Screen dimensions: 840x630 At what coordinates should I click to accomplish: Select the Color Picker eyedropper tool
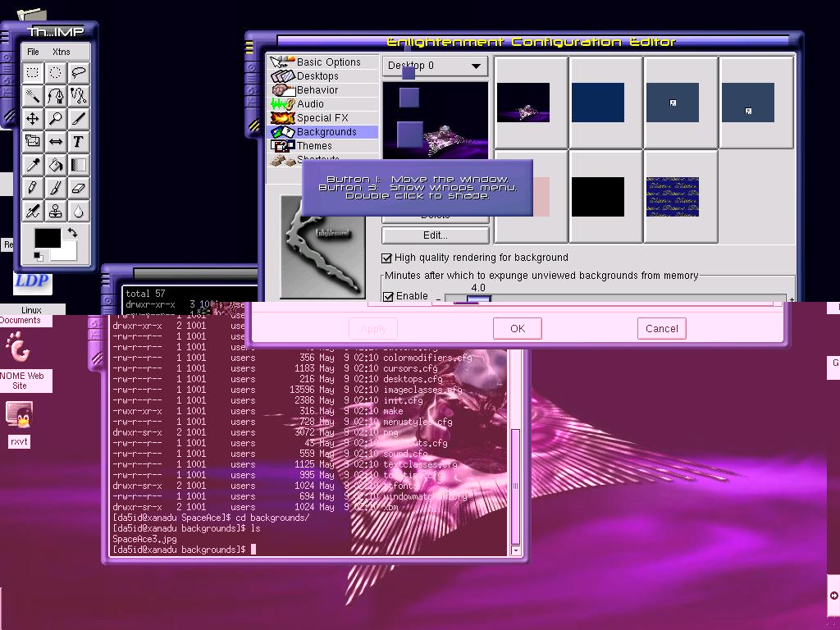pos(32,165)
